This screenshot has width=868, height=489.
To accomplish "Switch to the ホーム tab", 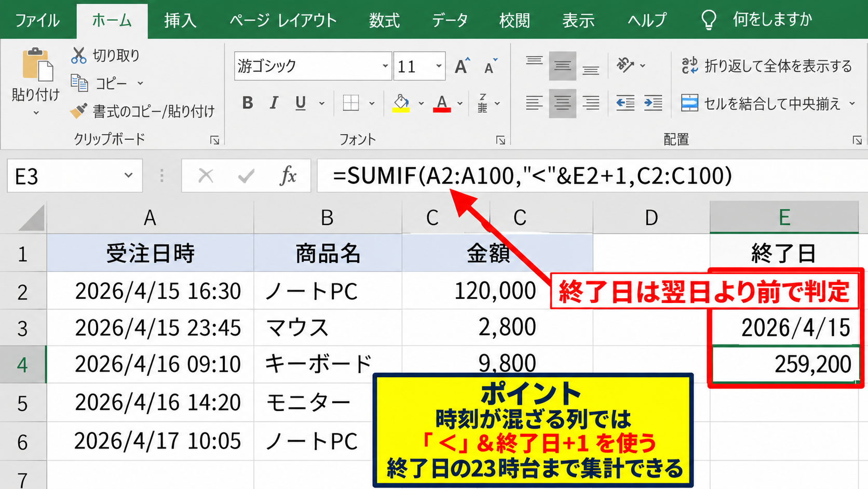I will click(x=112, y=20).
